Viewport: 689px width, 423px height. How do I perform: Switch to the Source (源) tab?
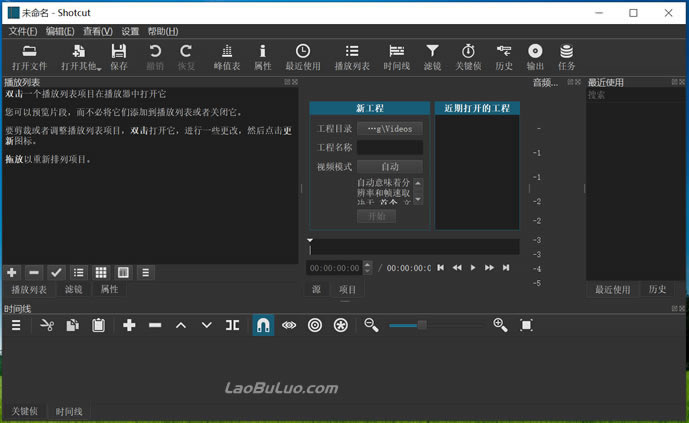pyautogui.click(x=316, y=289)
